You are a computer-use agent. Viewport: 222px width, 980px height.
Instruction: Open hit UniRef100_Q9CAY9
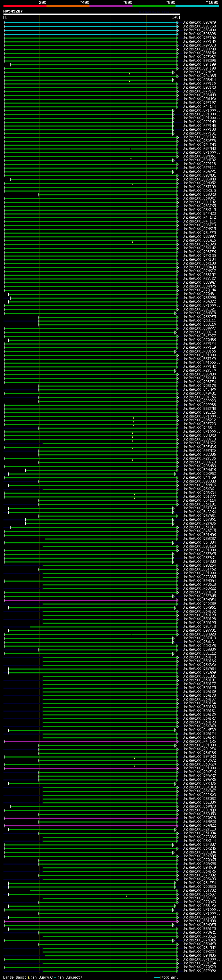pos(199,23)
